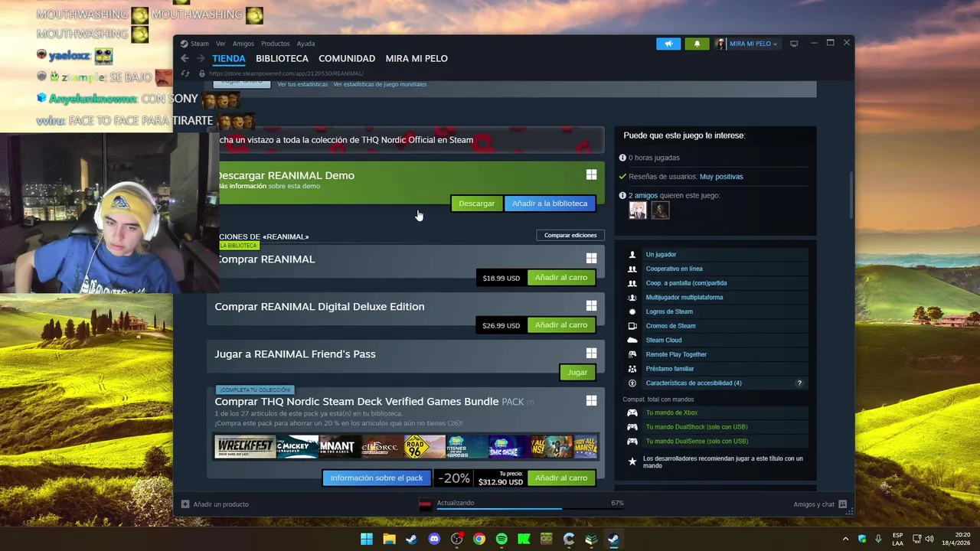Click the ESP LAA language indicator
This screenshot has height=551, width=980.
pos(897,539)
